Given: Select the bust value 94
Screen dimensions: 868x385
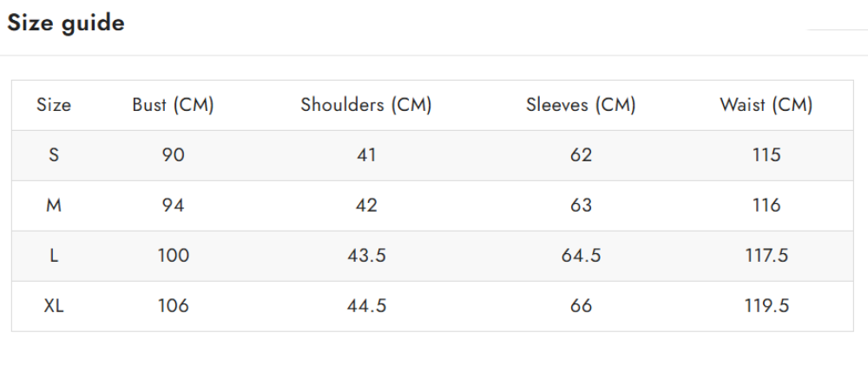Looking at the screenshot, I should [173, 206].
